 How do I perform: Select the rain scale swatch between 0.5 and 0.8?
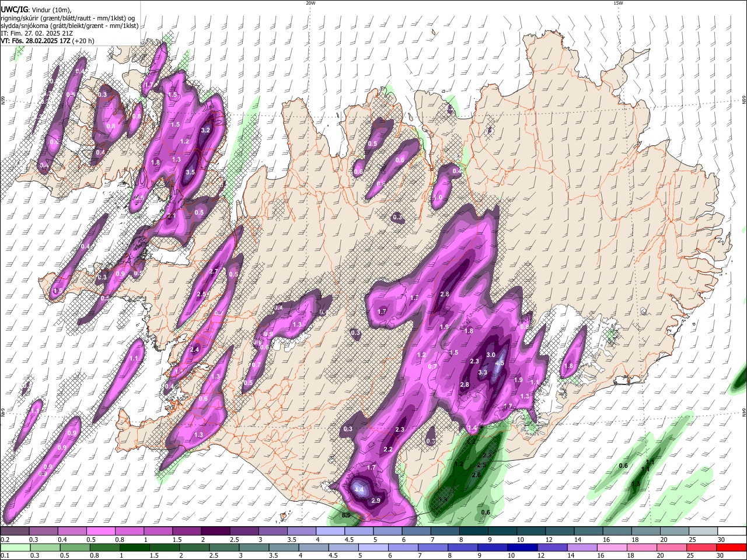[x=75, y=547]
